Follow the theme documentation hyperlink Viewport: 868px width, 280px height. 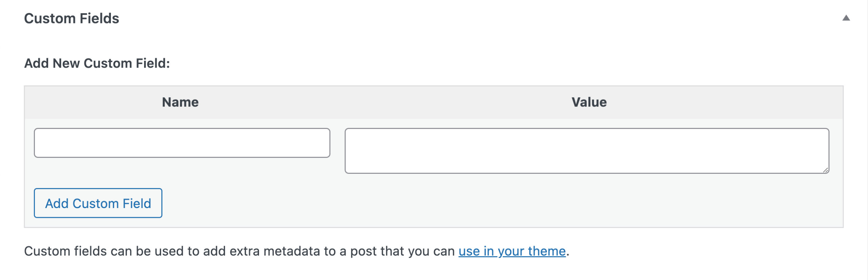pos(511,251)
